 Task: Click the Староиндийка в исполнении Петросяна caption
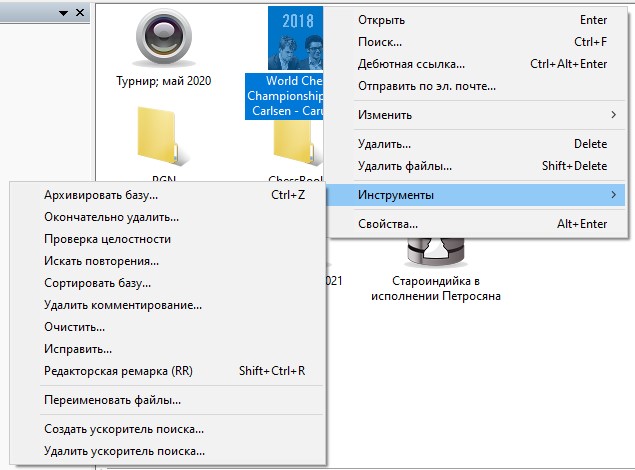pyautogui.click(x=436, y=288)
